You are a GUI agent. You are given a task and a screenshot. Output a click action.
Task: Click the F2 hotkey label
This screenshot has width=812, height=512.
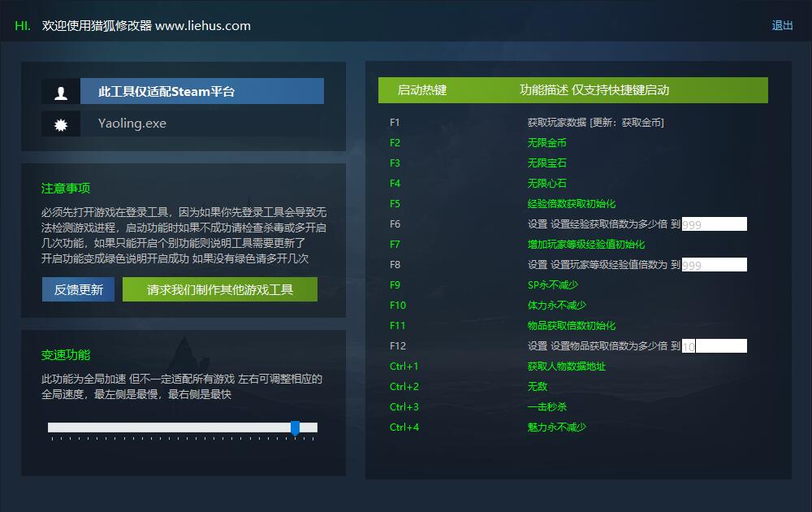395,142
